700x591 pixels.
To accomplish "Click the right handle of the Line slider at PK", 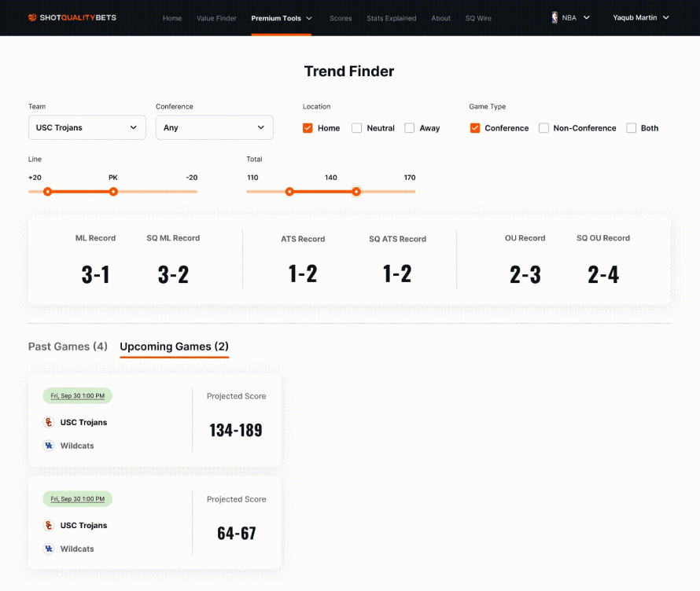I will 113,192.
